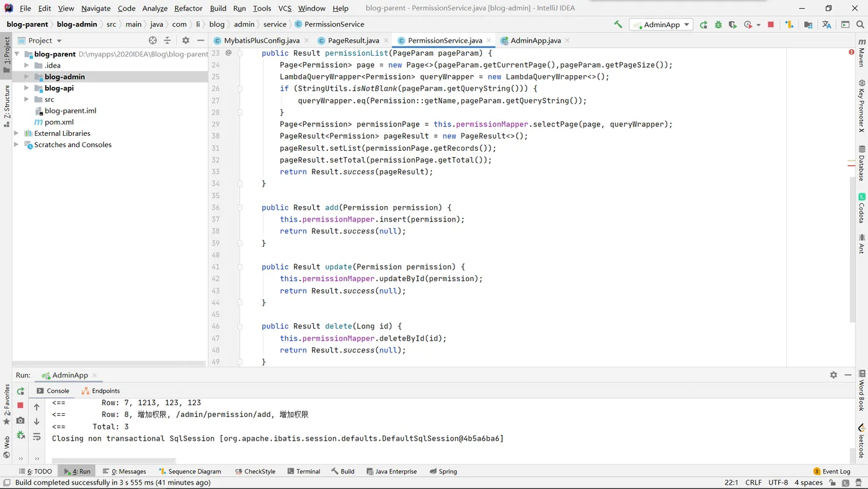Expand External Libraries node
868x489 pixels.
(x=17, y=133)
